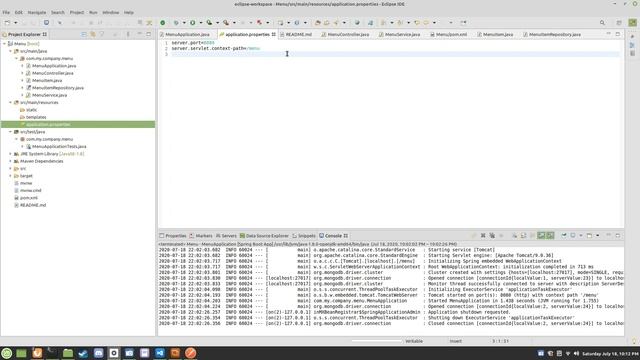
Task: Toggle Link with Editor in Project Explorer
Action: [x=93, y=35]
